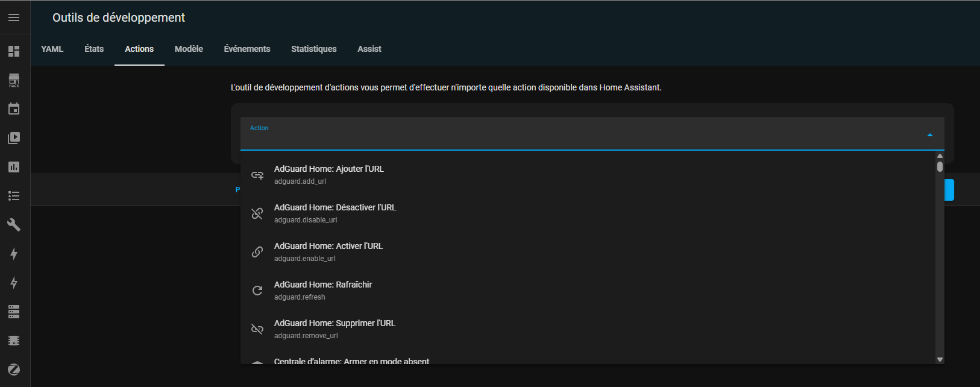Click the "adguard.refresh" identifier text
Viewport: 980px width, 387px height.
300,297
